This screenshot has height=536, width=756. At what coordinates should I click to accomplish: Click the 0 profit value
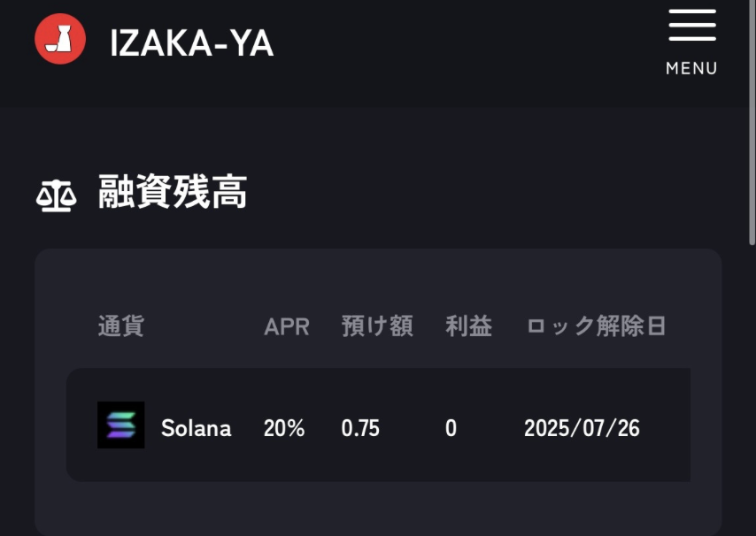pos(451,428)
